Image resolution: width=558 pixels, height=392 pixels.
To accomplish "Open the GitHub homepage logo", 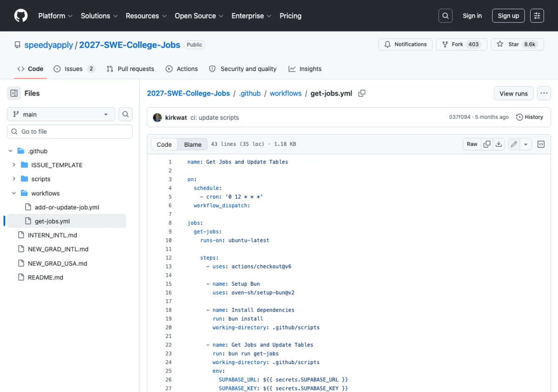I will point(21,16).
